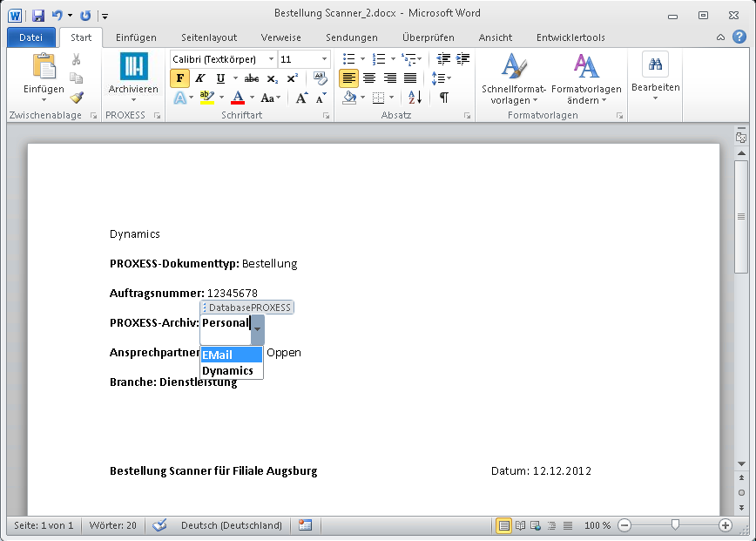Switch to the Einfügen tab
Screen dimensions: 756x541
click(x=136, y=37)
